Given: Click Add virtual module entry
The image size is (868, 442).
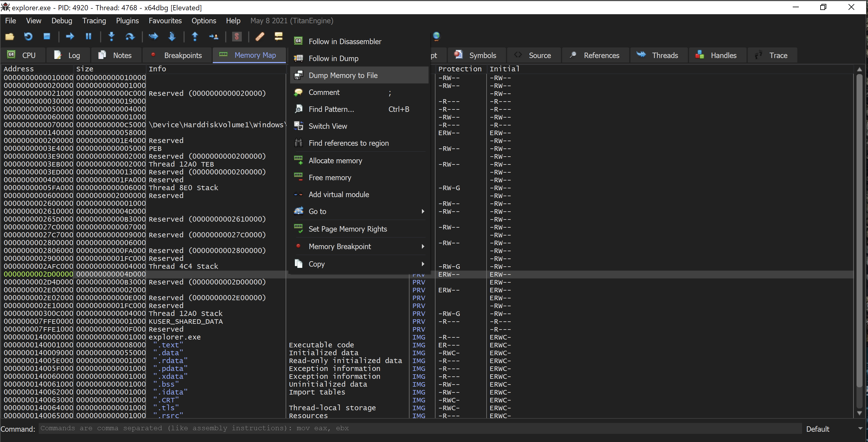Looking at the screenshot, I should point(359,194).
